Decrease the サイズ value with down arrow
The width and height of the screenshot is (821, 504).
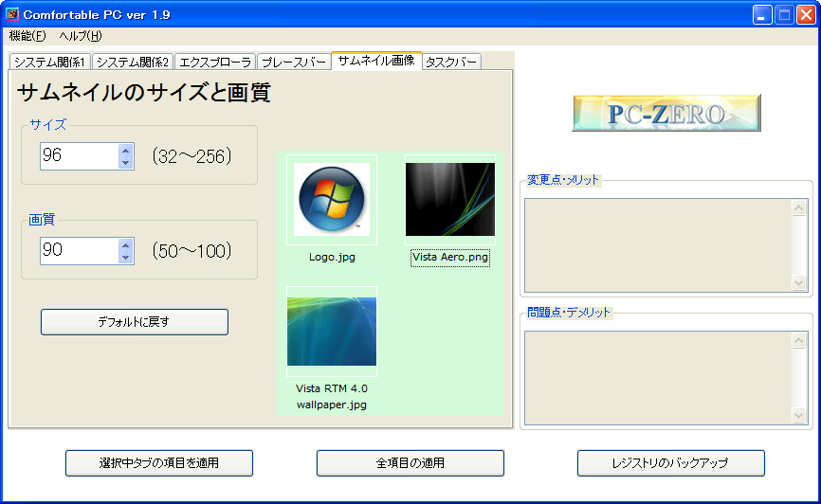pos(126,163)
